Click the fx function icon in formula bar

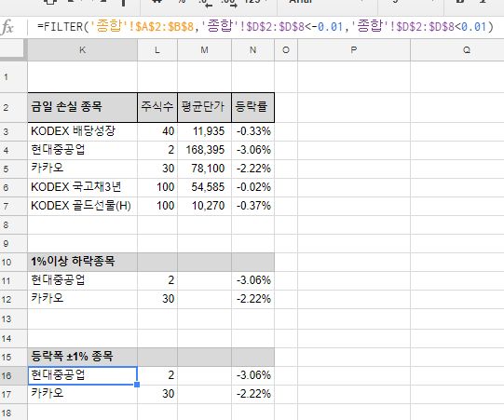[x=7, y=27]
